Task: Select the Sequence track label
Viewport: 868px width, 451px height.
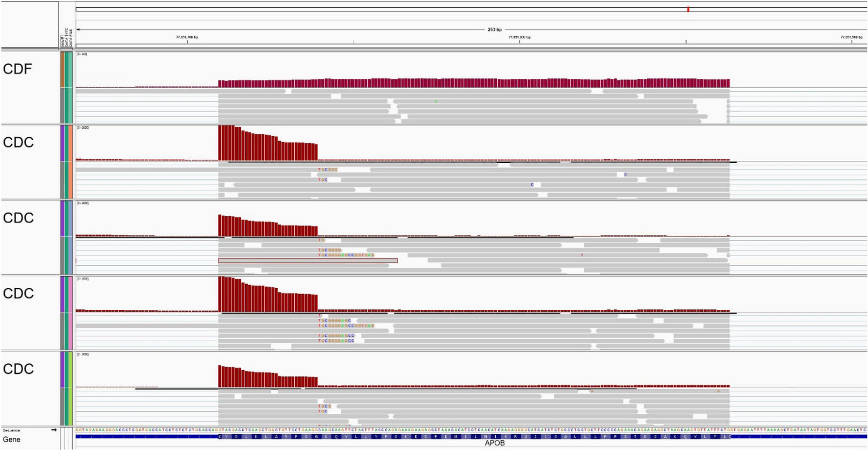Action: 11,430
